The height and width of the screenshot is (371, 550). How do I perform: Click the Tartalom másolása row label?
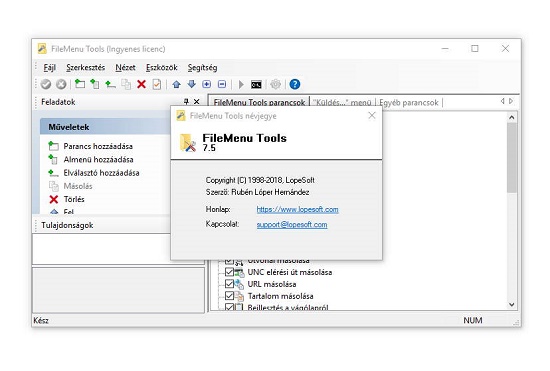pyautogui.click(x=280, y=296)
